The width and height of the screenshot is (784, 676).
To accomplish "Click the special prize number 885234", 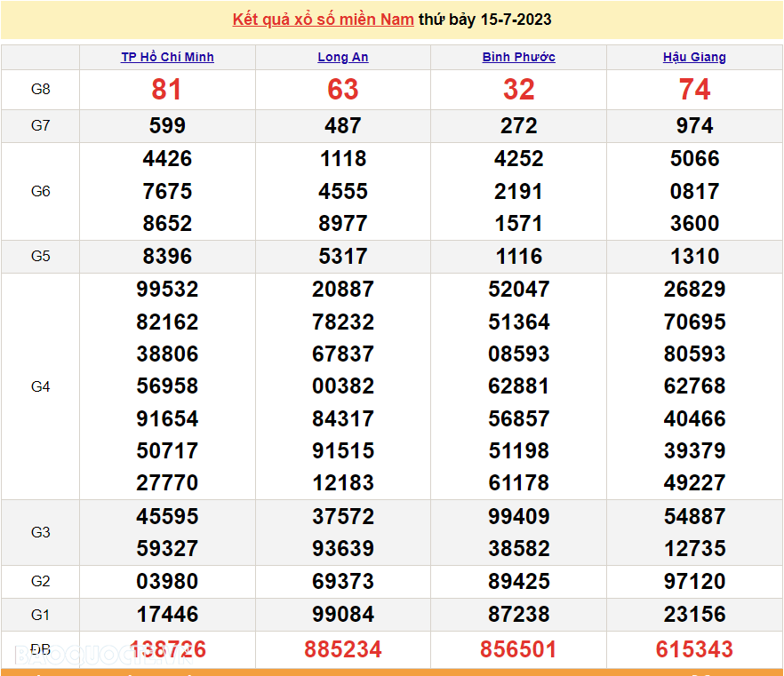I will pos(343,649).
